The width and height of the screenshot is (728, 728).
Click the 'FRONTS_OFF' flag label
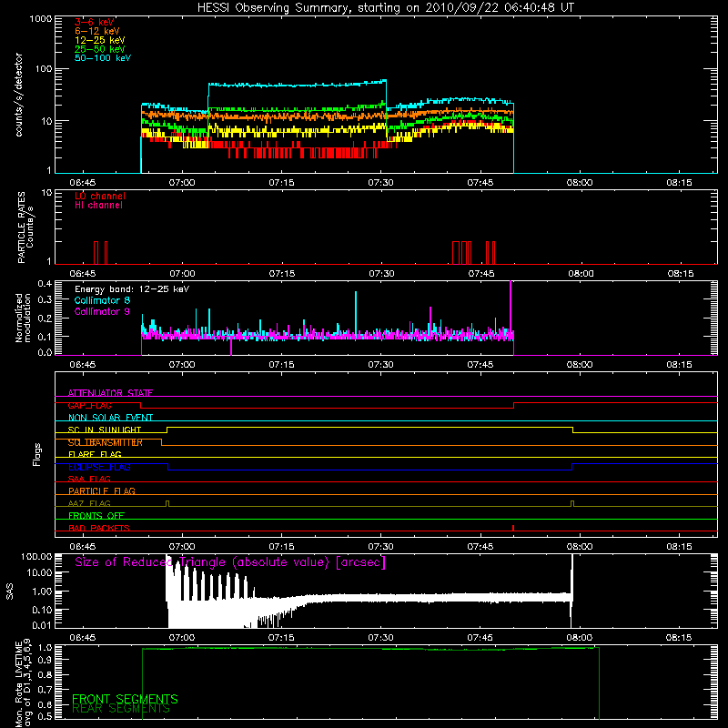(x=96, y=516)
